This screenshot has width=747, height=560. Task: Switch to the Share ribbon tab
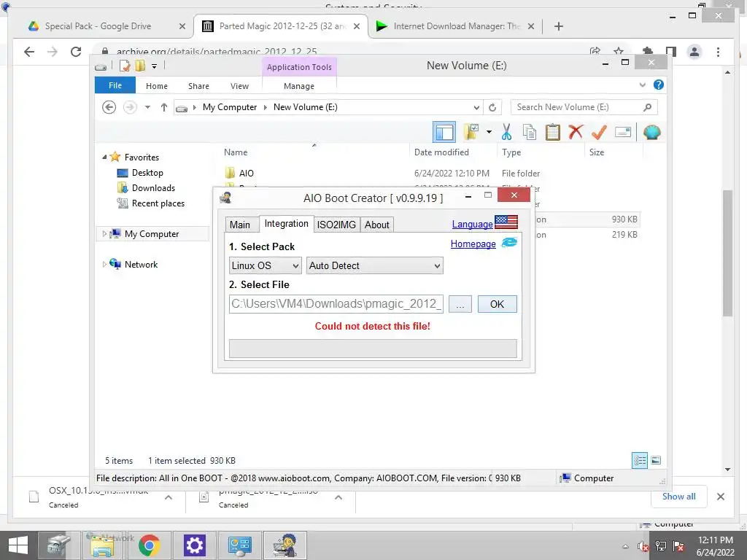pos(198,86)
